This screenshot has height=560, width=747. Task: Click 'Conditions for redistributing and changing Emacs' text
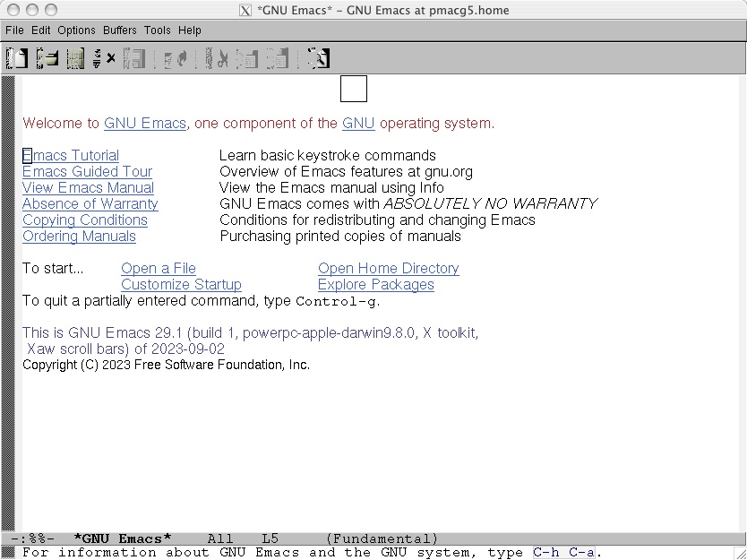[x=377, y=220]
